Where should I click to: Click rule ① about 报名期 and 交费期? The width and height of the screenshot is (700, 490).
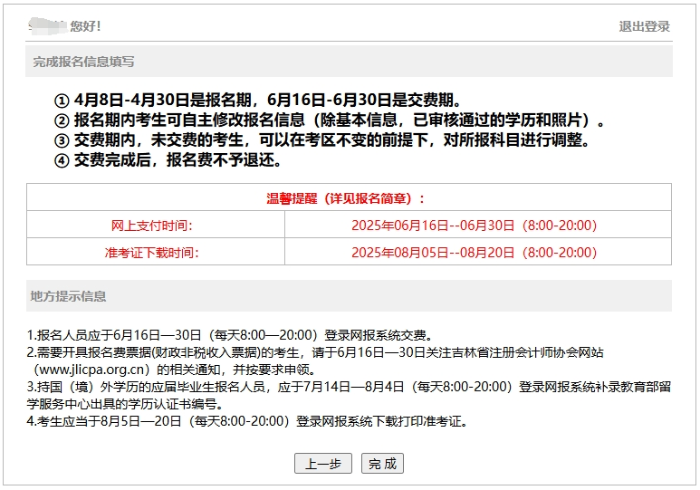[257, 100]
